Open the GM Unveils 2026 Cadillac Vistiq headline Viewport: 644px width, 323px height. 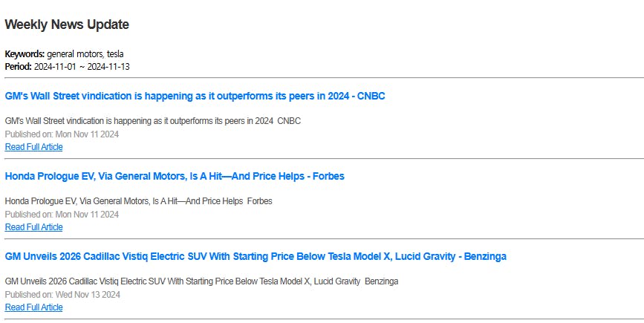click(256, 256)
